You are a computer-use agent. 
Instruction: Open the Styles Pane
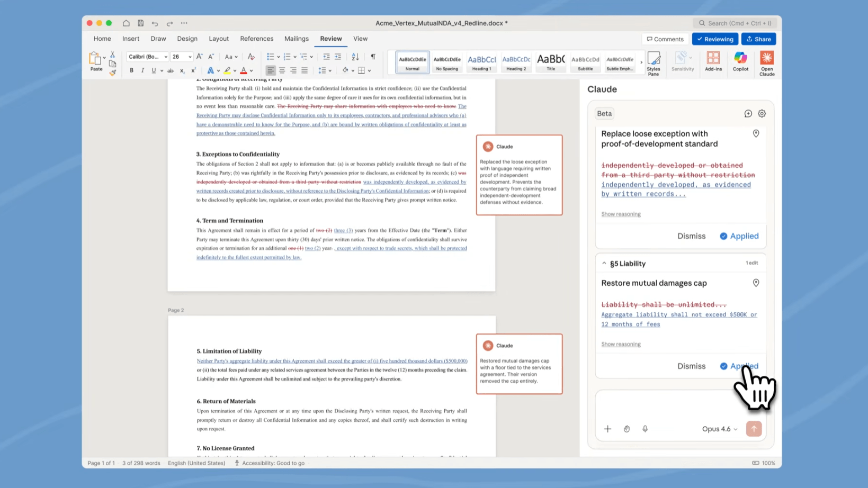(x=654, y=62)
